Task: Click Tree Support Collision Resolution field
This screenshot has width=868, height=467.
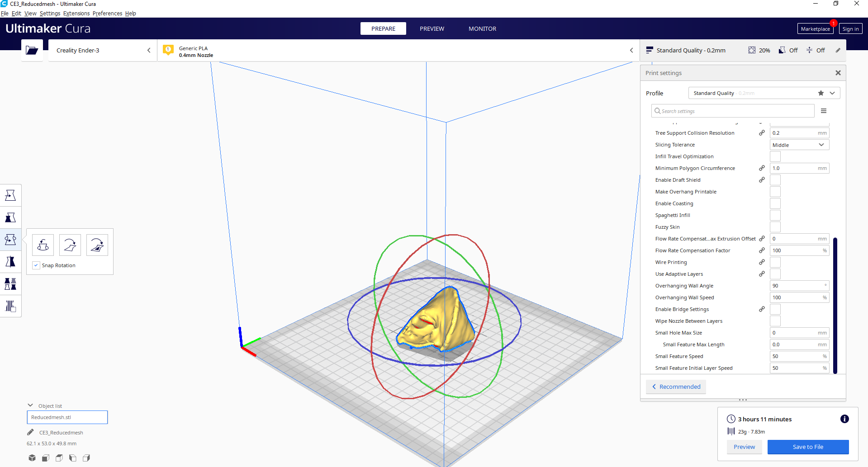Action: [x=799, y=133]
